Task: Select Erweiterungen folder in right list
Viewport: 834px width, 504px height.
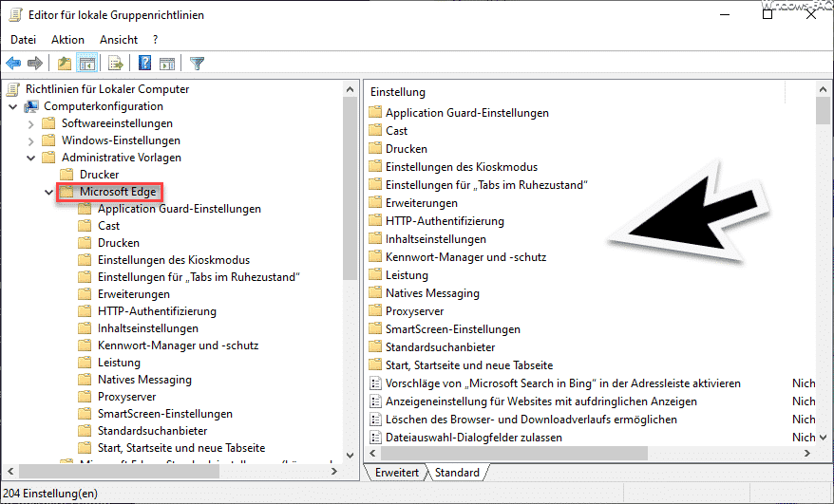Action: [x=421, y=203]
